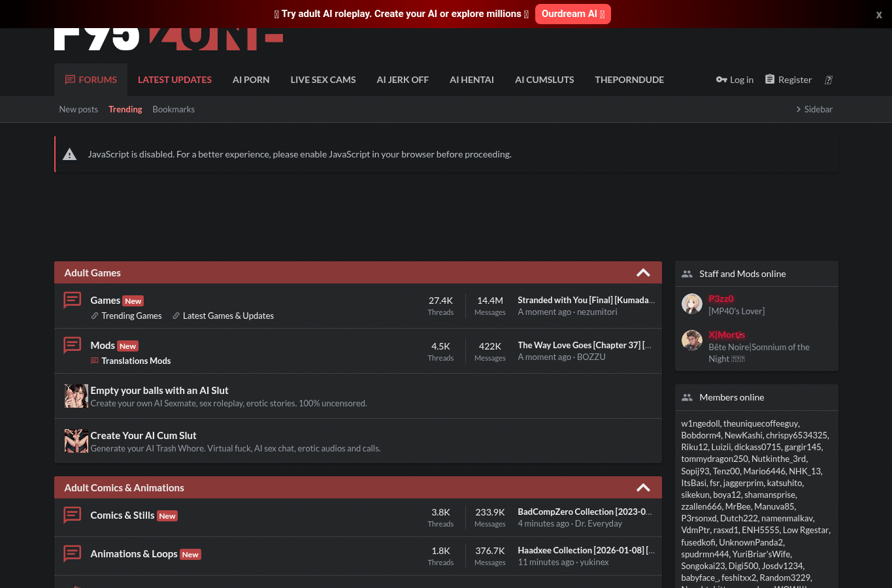Click member name theuniquecoffeeguy
Screen dimensions: 892x588
coord(761,423)
